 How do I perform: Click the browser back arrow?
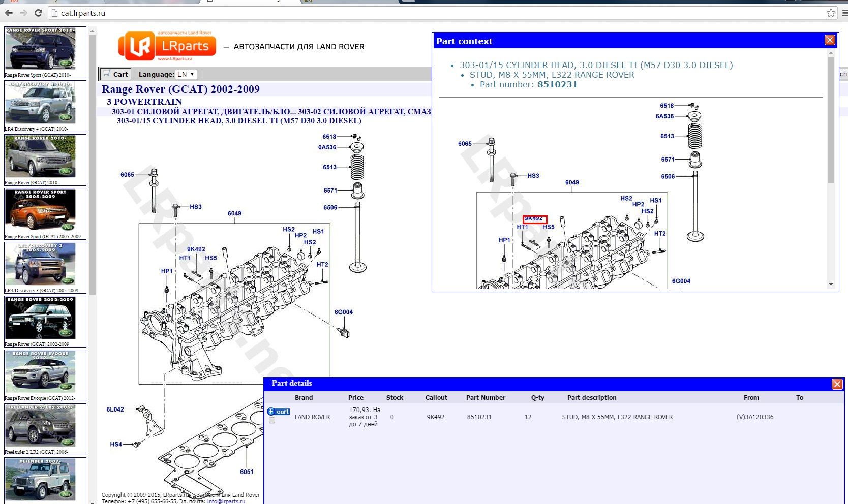click(9, 13)
